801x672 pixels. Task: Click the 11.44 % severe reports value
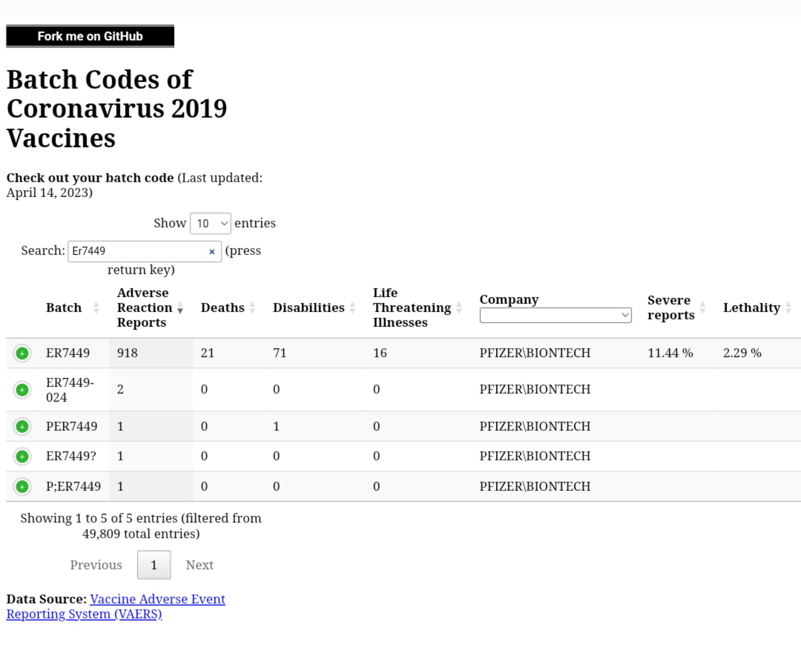pyautogui.click(x=670, y=353)
